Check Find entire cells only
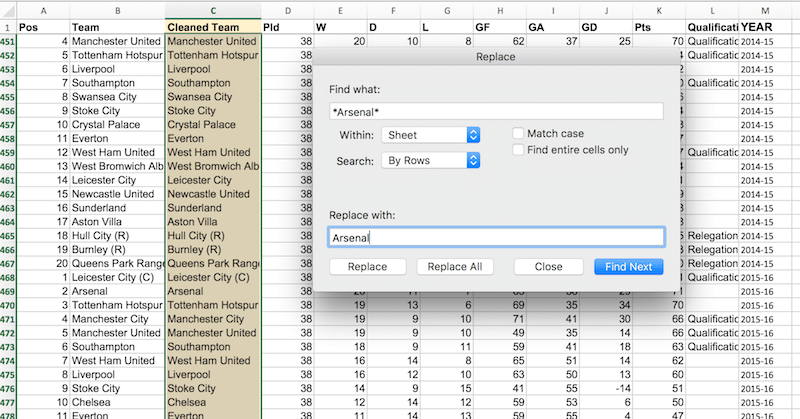 (518, 150)
